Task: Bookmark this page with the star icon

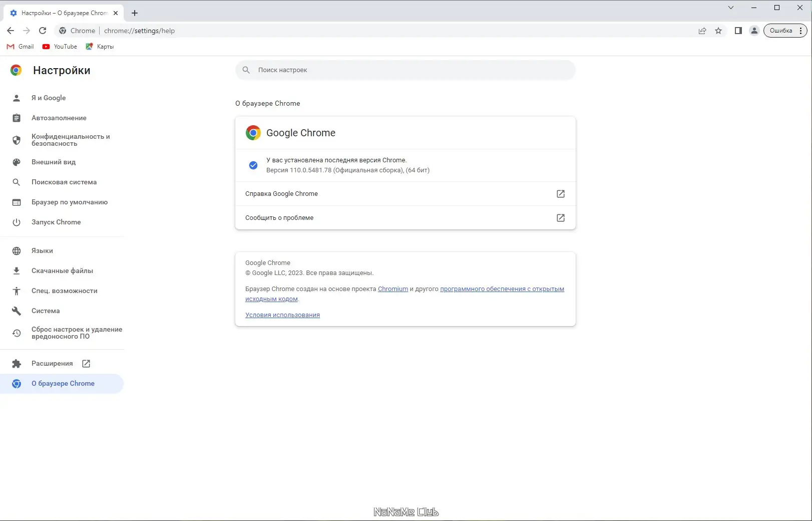Action: (718, 31)
